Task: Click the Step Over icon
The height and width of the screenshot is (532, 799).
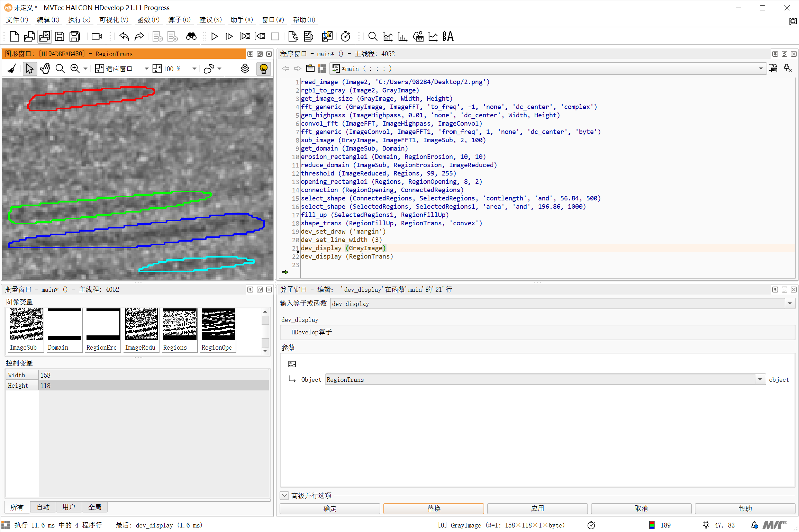Action: point(229,36)
